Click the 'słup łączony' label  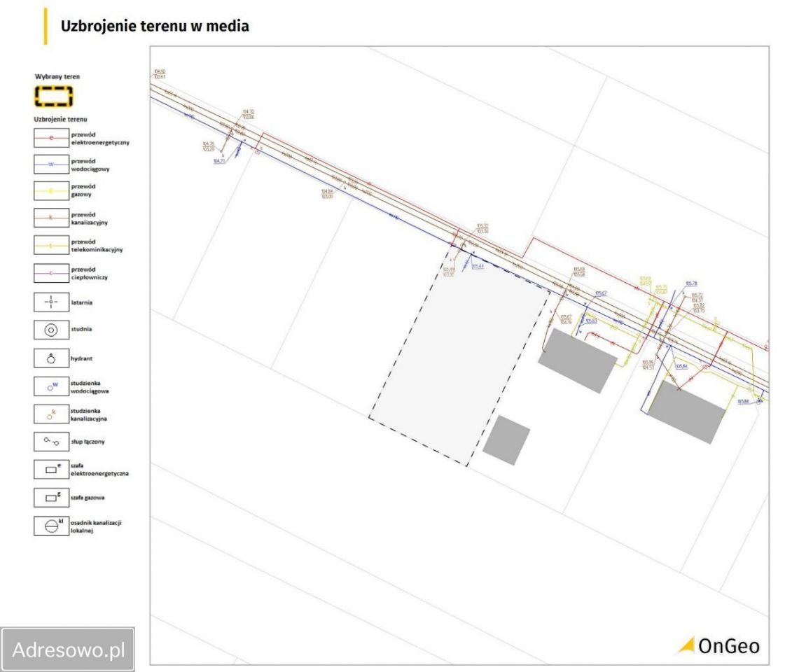pos(88,442)
